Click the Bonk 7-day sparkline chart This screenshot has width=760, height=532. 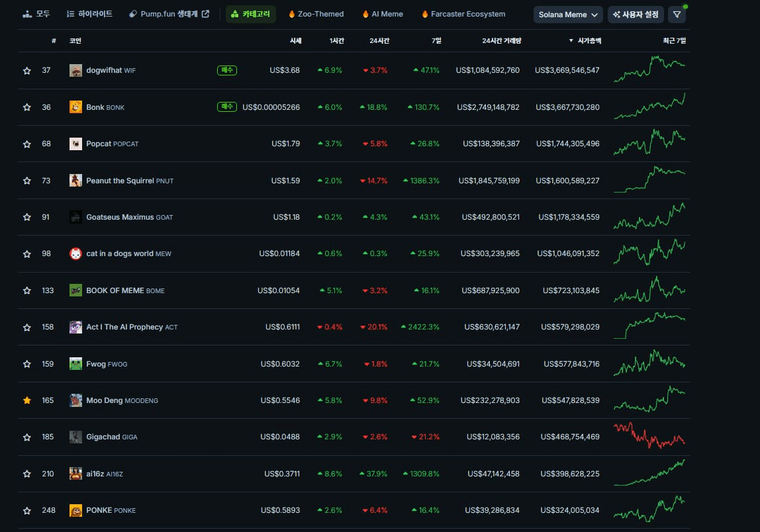pos(649,106)
